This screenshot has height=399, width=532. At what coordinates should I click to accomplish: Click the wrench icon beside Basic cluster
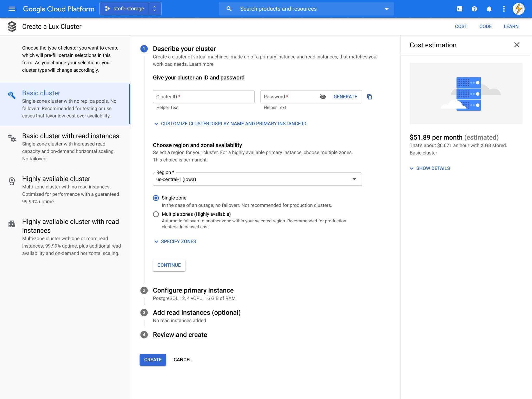[x=12, y=95]
